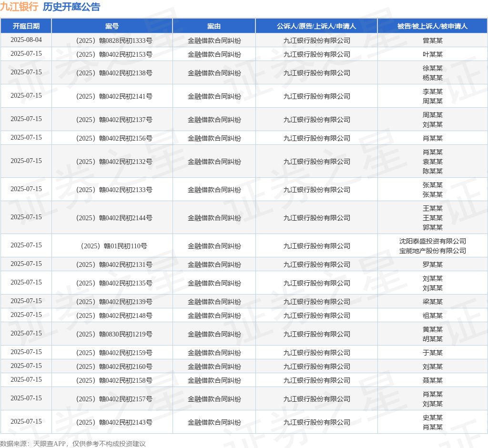Click defendant 胡某某

click(x=433, y=339)
